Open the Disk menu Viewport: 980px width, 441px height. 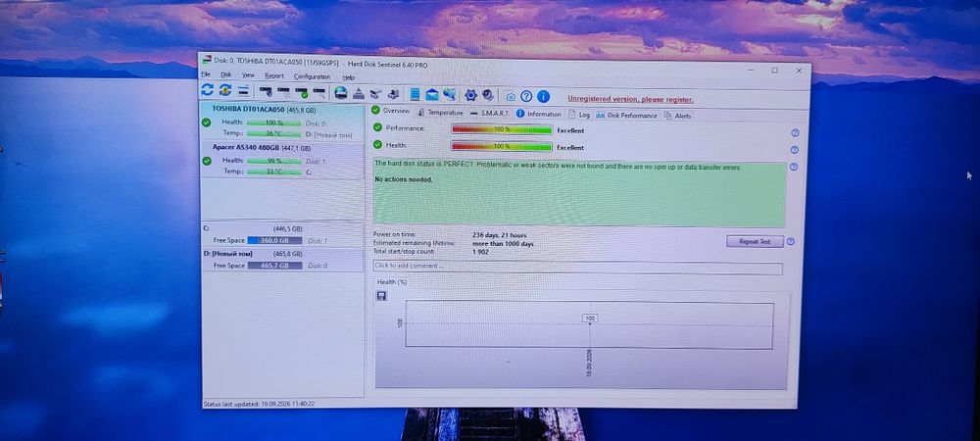[x=225, y=74]
